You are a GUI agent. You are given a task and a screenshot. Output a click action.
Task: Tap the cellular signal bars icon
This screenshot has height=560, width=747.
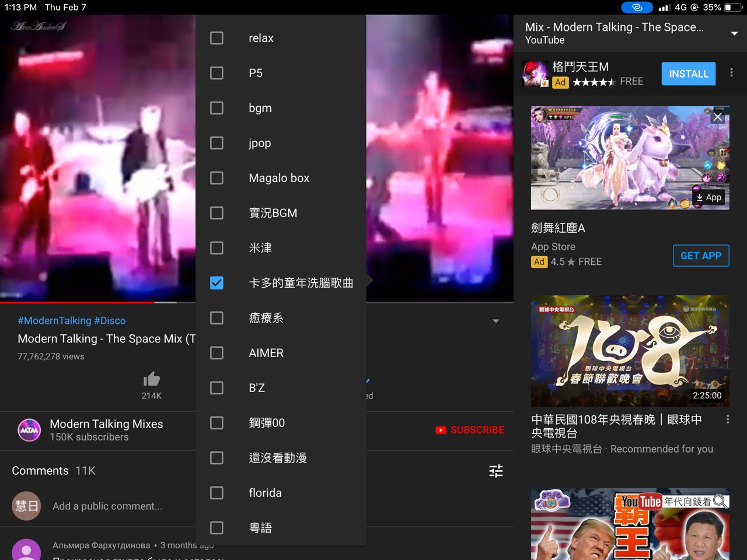click(x=664, y=8)
